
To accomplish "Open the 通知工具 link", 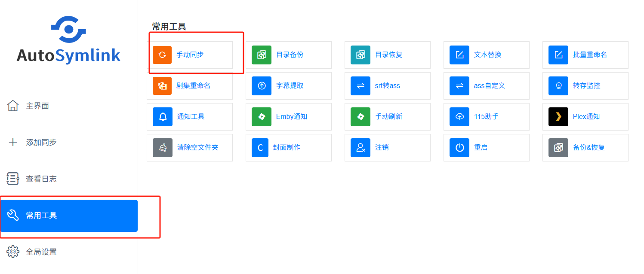I will pyautogui.click(x=191, y=117).
